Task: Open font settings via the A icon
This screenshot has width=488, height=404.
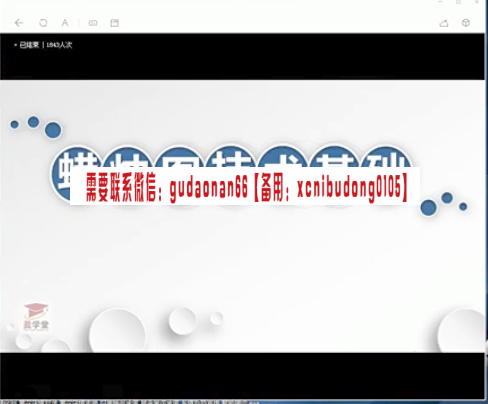Action: click(x=65, y=23)
